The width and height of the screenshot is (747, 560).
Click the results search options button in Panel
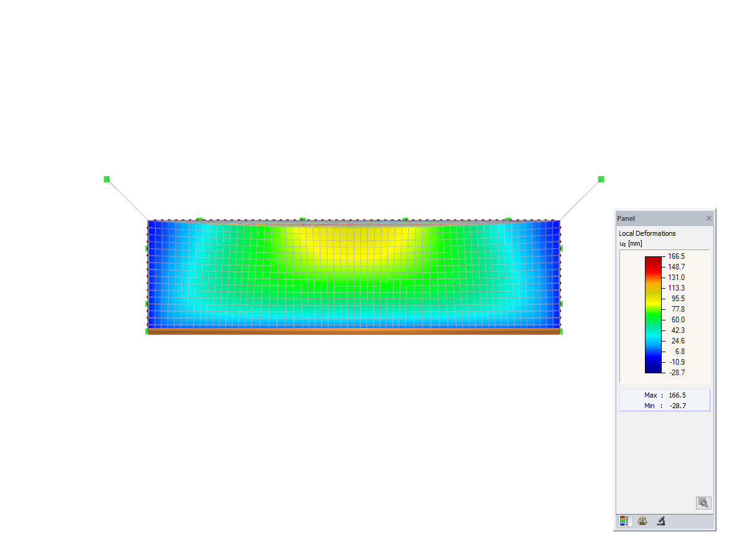(703, 503)
